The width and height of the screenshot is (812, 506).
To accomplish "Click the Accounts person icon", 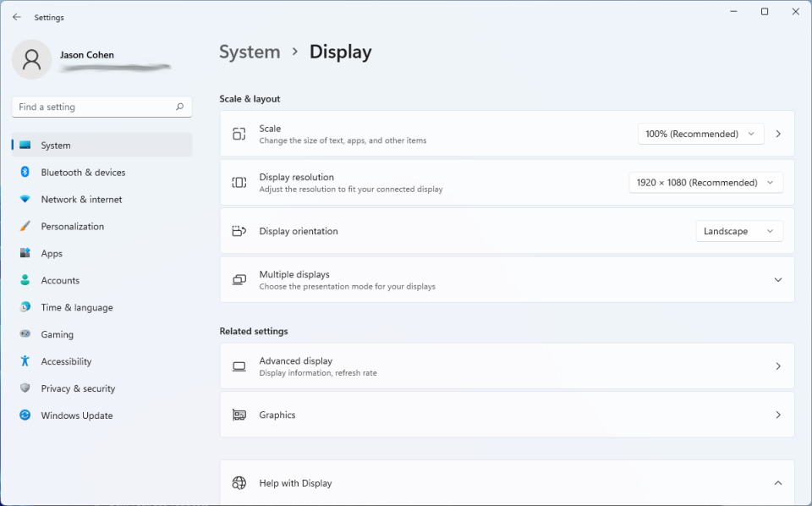I will click(x=25, y=281).
